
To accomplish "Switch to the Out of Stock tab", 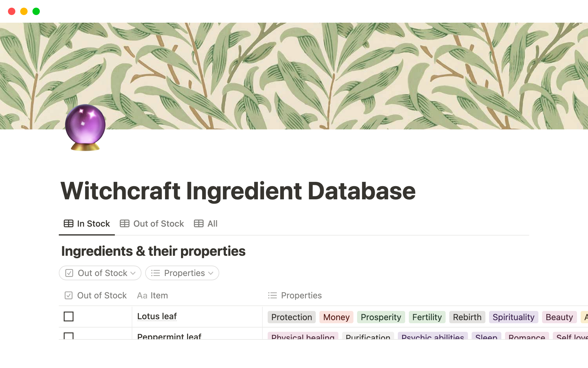I will pyautogui.click(x=158, y=224).
